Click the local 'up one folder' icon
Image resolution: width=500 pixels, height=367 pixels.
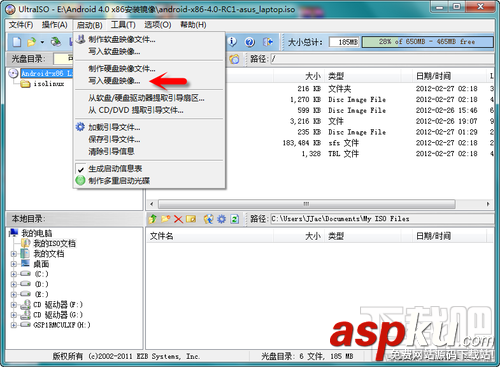click(x=153, y=219)
